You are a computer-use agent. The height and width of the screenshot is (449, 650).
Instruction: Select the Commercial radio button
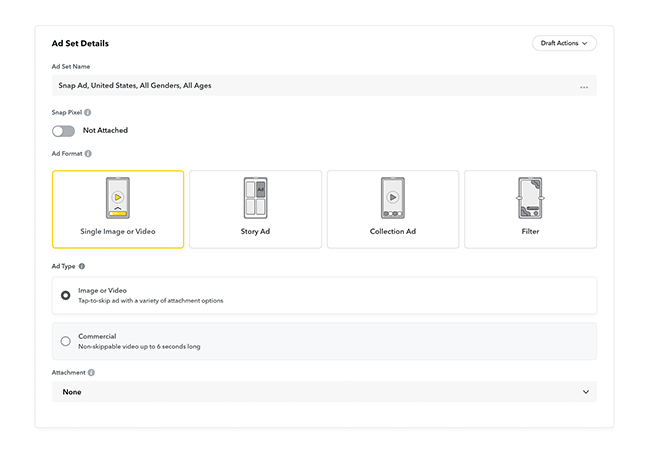(x=65, y=341)
